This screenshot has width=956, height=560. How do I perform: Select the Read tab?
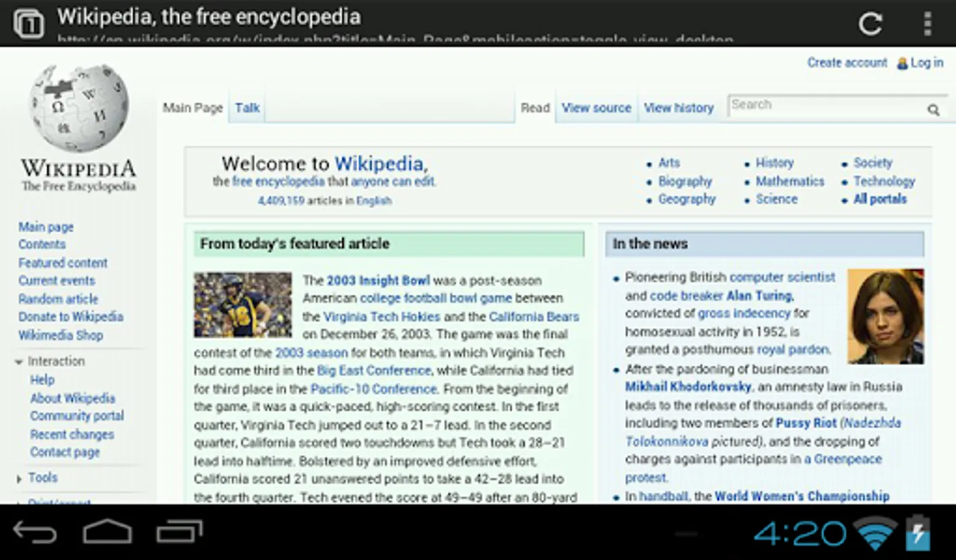535,108
